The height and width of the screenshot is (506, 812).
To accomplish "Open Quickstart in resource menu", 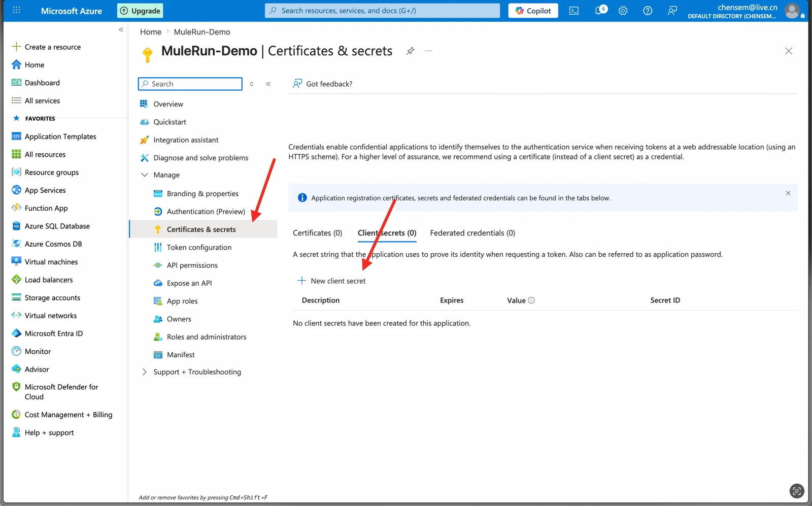I will 170,122.
